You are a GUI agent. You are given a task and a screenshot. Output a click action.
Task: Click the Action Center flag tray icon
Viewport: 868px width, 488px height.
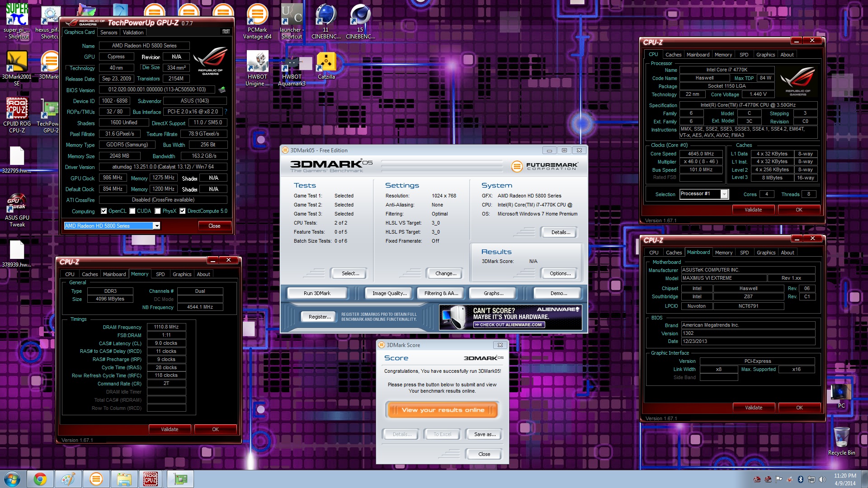[x=778, y=479]
